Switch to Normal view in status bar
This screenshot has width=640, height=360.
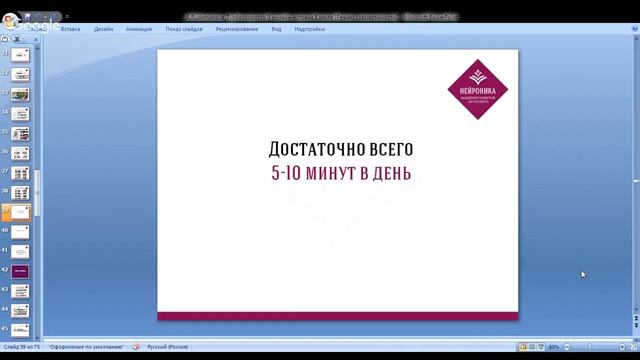[523, 347]
